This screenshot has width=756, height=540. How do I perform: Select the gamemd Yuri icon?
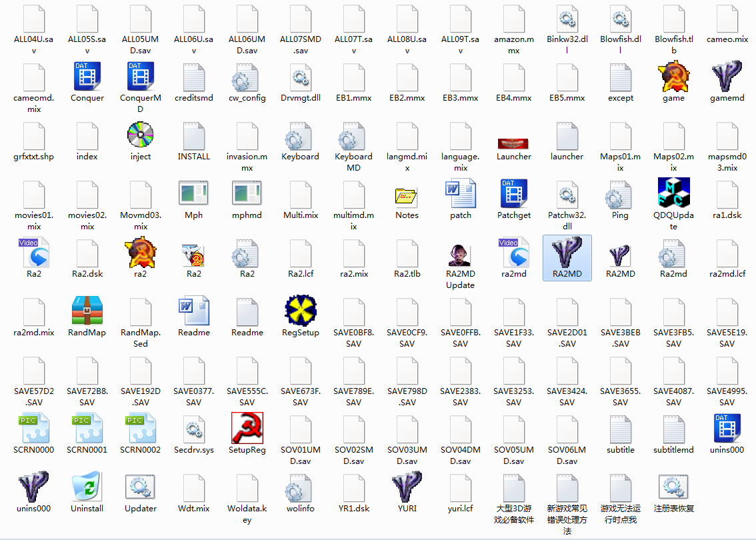point(727,77)
